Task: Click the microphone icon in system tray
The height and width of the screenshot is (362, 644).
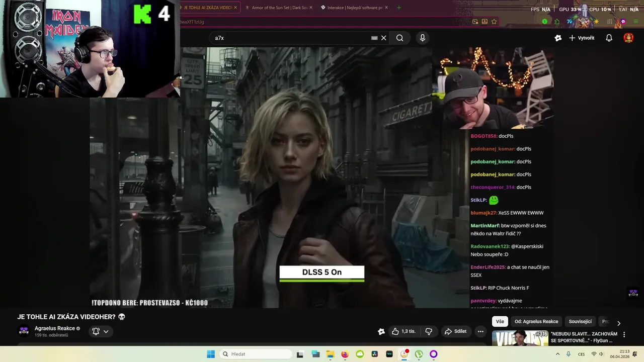Action: coord(569,354)
